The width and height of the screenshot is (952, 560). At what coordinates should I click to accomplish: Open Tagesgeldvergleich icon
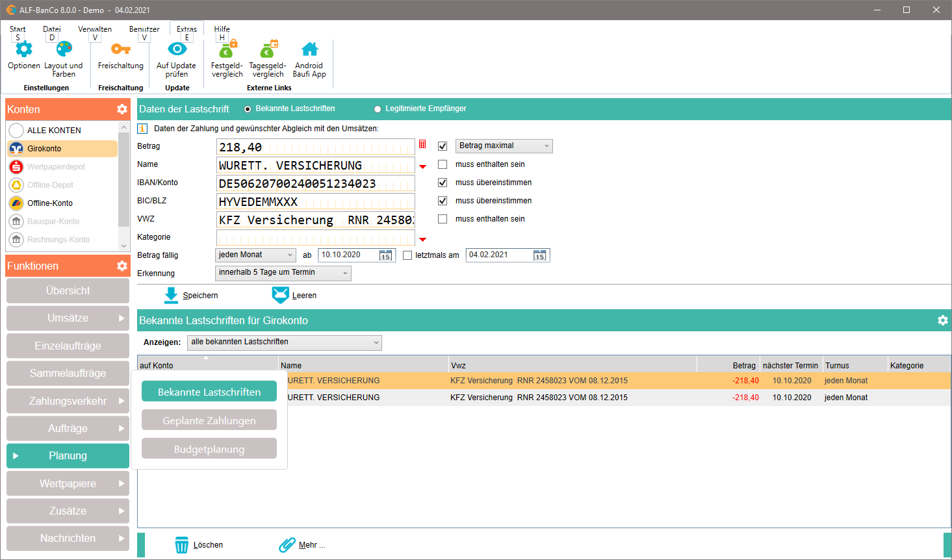click(268, 49)
